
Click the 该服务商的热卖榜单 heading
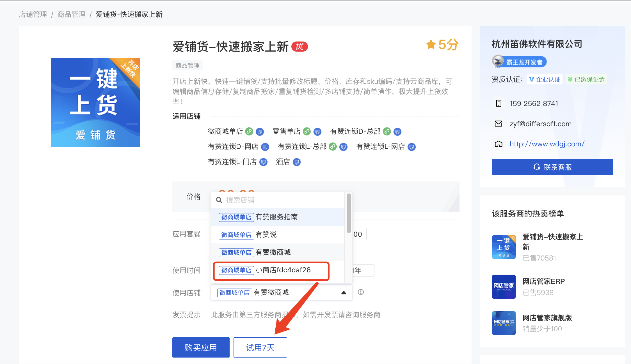click(528, 214)
